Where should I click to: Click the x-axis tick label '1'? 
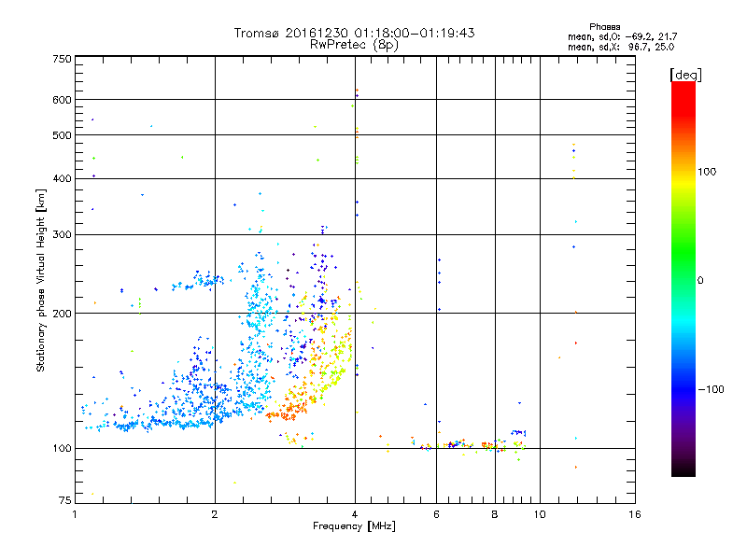pos(75,514)
